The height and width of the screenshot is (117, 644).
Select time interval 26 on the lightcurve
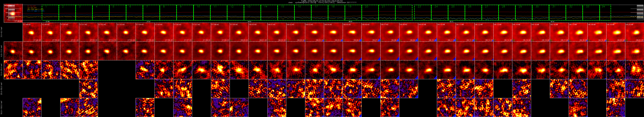tap(473, 13)
